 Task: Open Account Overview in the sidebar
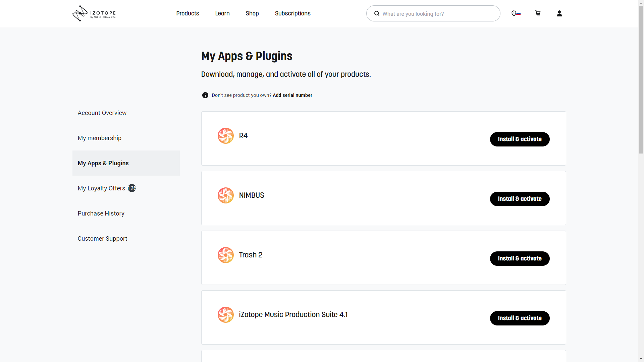click(102, 113)
